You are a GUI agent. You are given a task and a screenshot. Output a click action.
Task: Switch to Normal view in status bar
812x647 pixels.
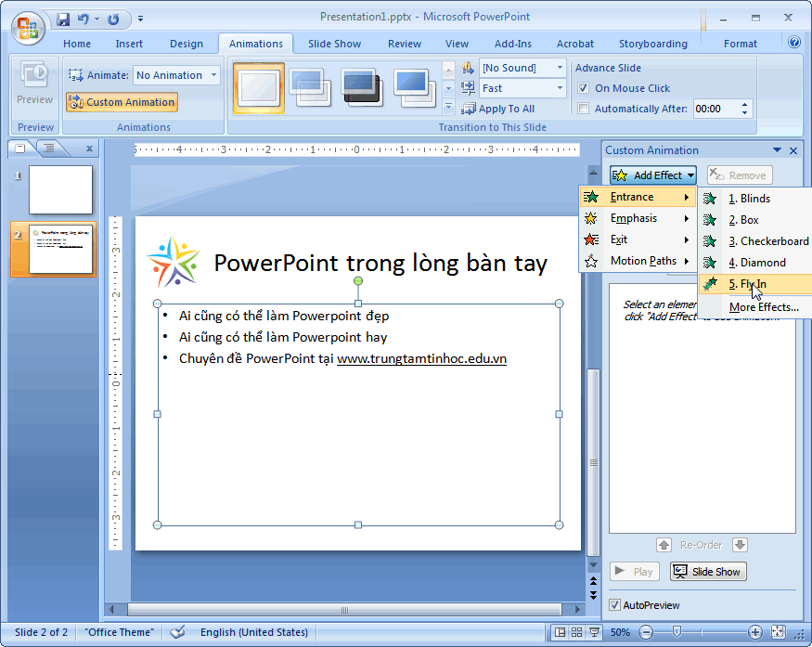(560, 632)
